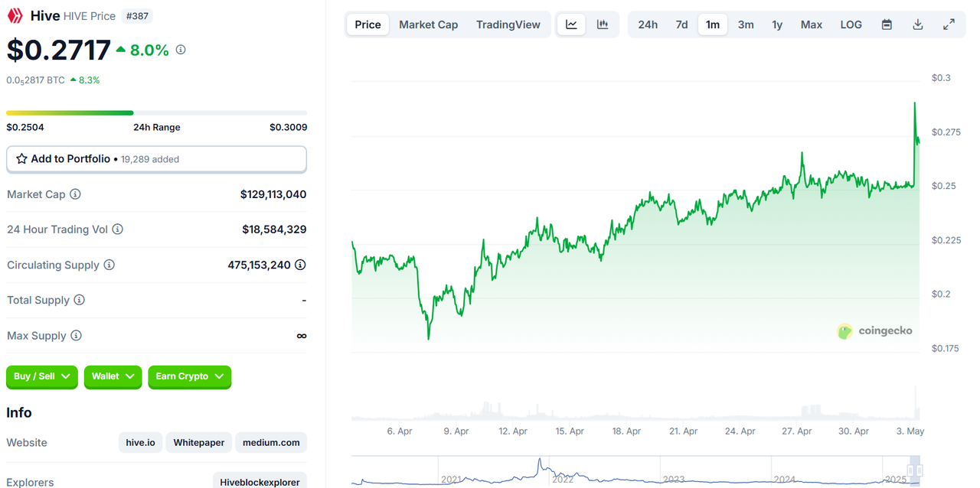Click info icon next to Market Cap
This screenshot has width=980, height=488.
coord(75,194)
